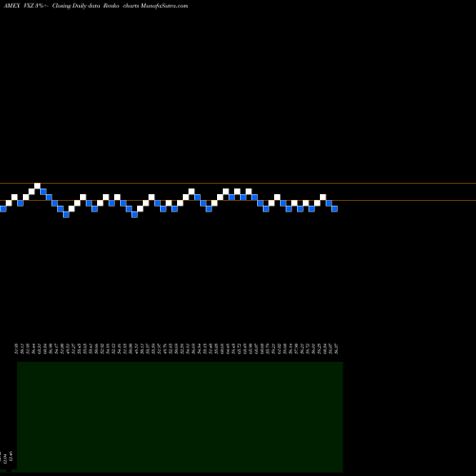Viewport: 476px width, 476px height.
Task: Click the first blue Renko brick at the left edge
Action: (x=3, y=208)
